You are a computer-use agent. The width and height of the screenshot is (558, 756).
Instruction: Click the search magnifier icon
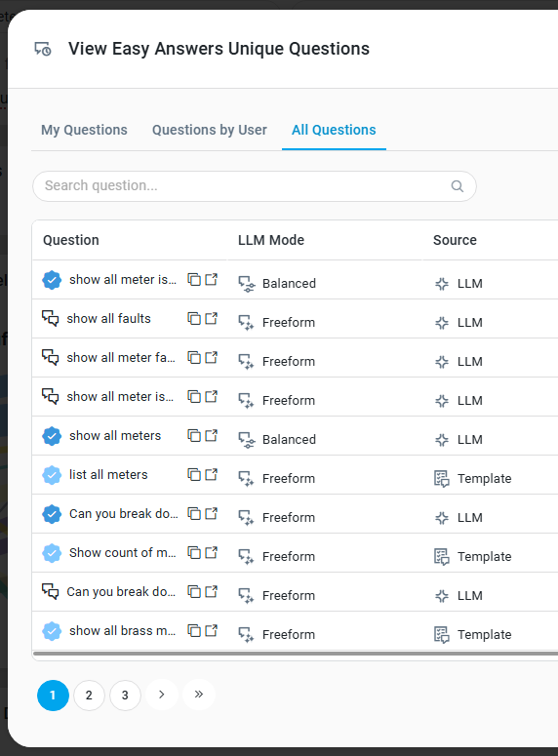(458, 186)
